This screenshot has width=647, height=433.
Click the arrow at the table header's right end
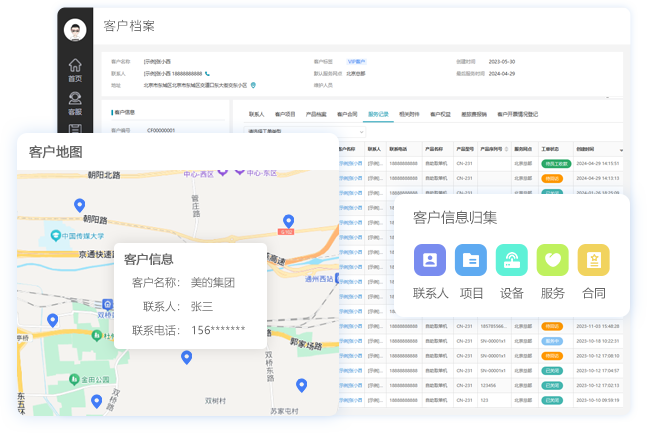(621, 150)
